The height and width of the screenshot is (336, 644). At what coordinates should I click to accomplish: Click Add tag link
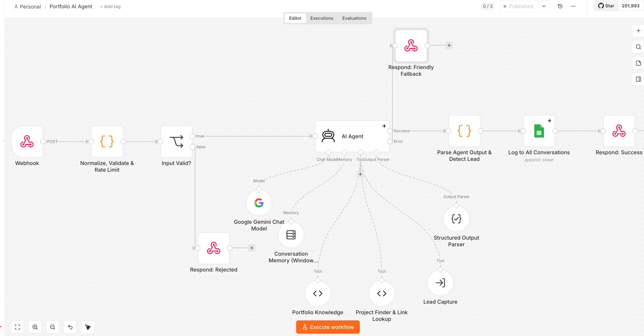[x=110, y=6]
